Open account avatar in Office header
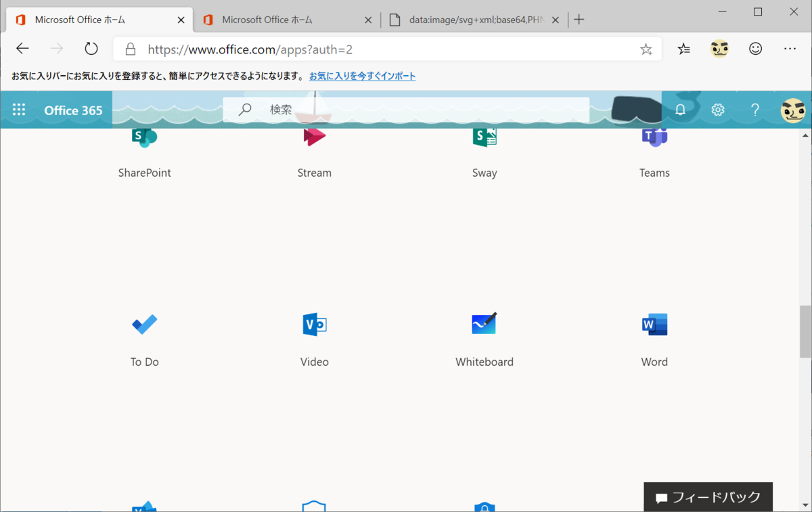 (x=793, y=110)
